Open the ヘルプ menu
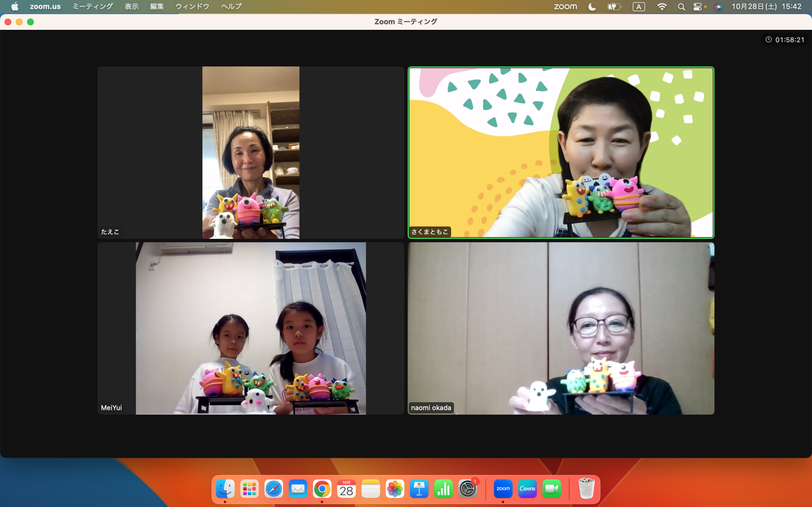 (231, 6)
